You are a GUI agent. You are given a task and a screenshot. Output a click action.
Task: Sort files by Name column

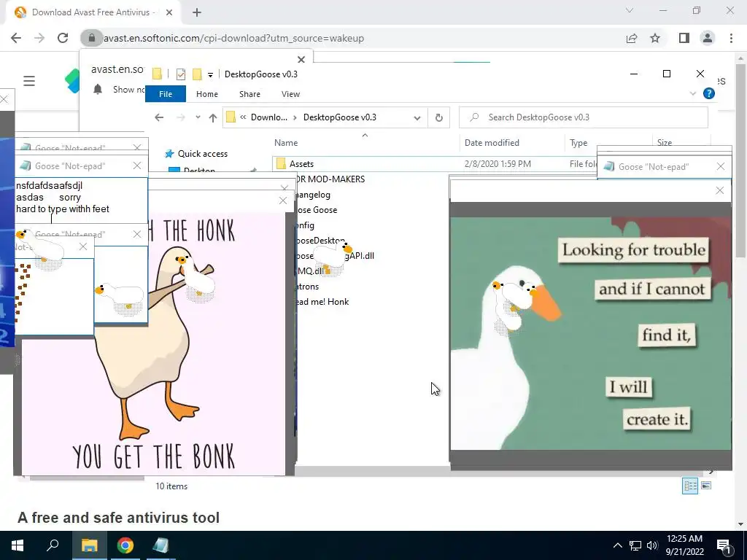click(x=286, y=143)
